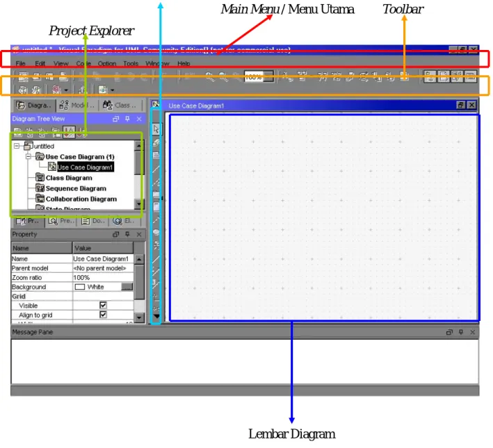Image resolution: width=493 pixels, height=448 pixels.
Task: Collapse the untitled project tree node
Action: tap(17, 146)
